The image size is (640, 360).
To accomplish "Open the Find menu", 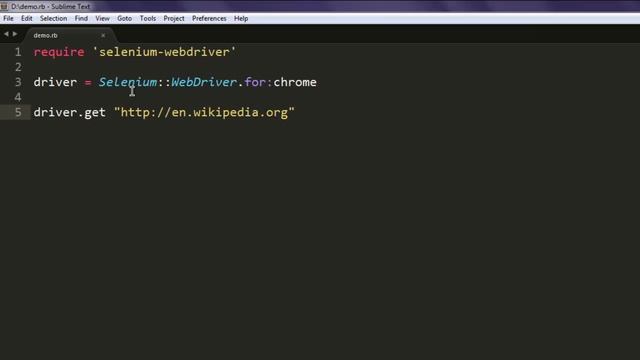I will tap(81, 18).
